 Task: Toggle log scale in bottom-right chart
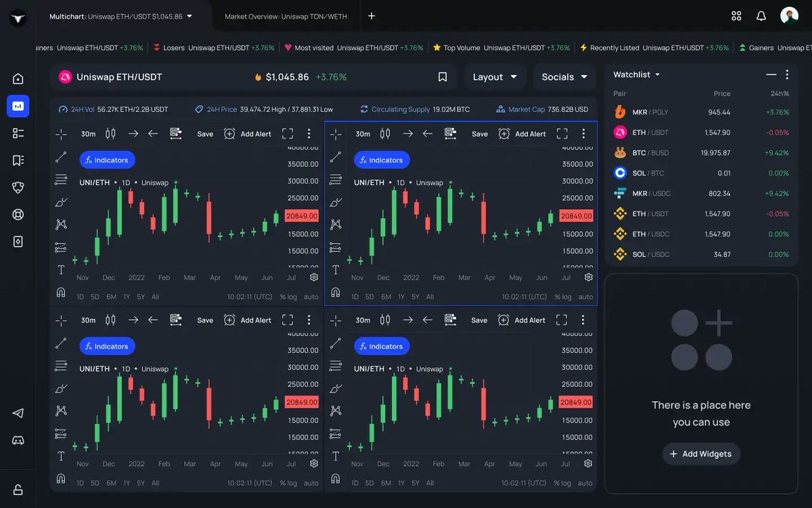click(567, 483)
